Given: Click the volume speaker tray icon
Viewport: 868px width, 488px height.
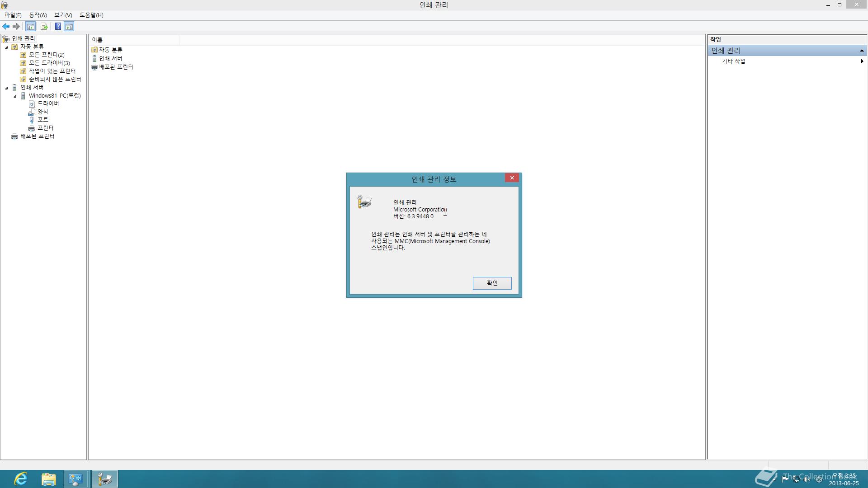Looking at the screenshot, I should (x=807, y=479).
